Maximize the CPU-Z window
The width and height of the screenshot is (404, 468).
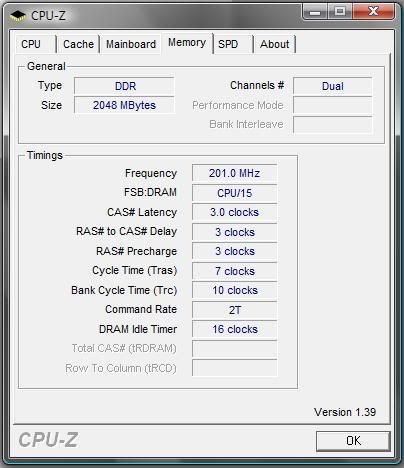(x=340, y=12)
